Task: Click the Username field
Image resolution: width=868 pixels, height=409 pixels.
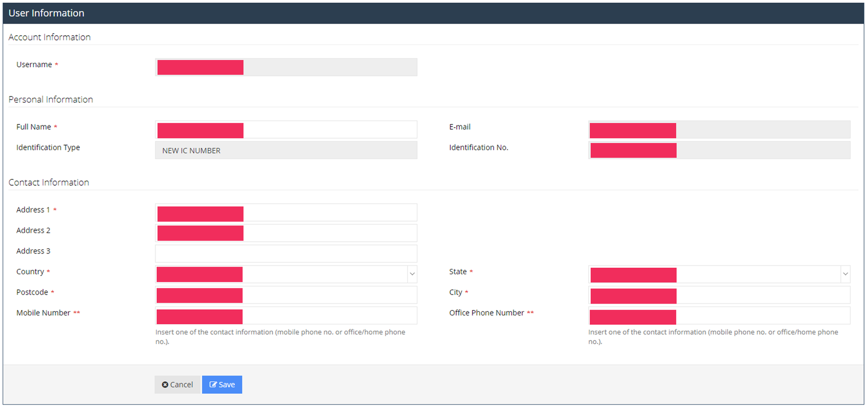Action: pos(286,67)
